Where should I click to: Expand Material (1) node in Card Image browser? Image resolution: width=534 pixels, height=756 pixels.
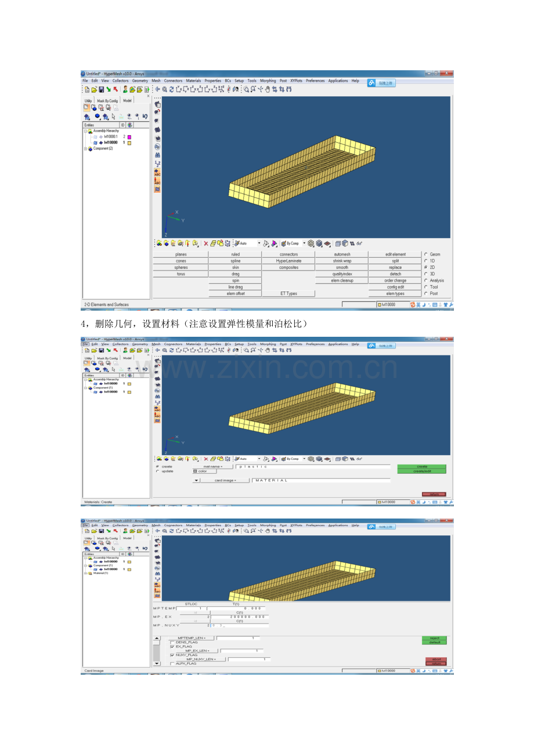(x=85, y=573)
